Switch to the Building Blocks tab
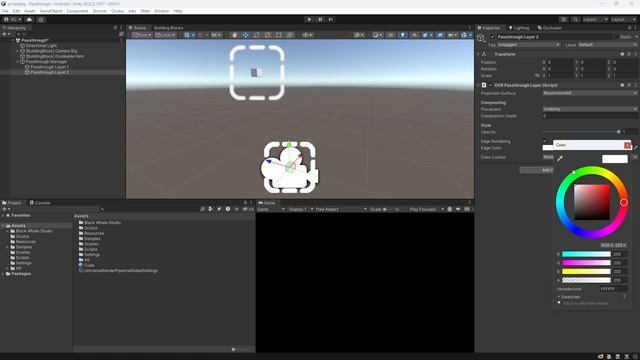The width and height of the screenshot is (640, 360). (x=168, y=28)
